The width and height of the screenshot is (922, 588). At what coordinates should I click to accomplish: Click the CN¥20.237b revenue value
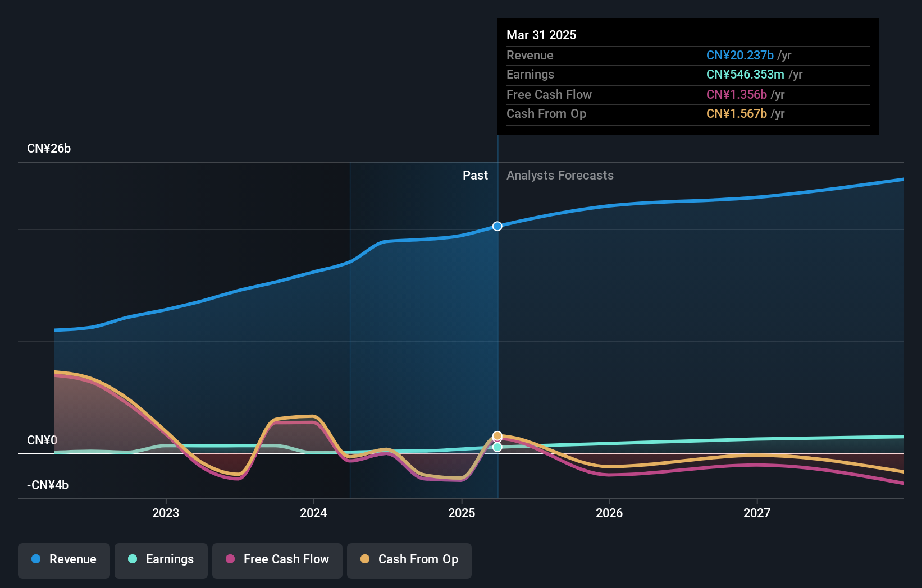click(x=740, y=56)
